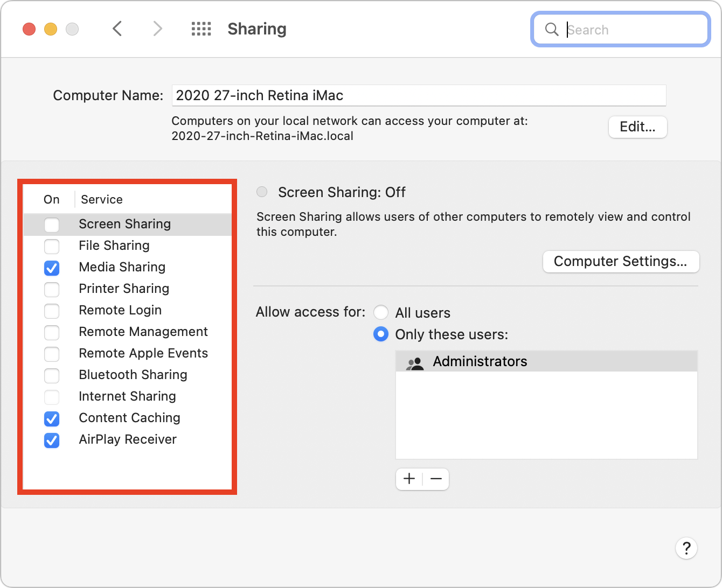
Task: Open Computer Settings… button
Action: click(x=621, y=262)
